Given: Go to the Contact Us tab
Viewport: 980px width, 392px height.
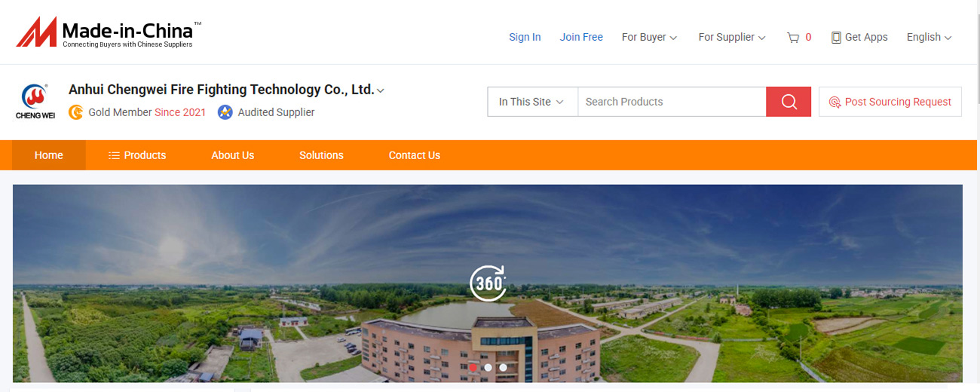Looking at the screenshot, I should click(x=415, y=155).
